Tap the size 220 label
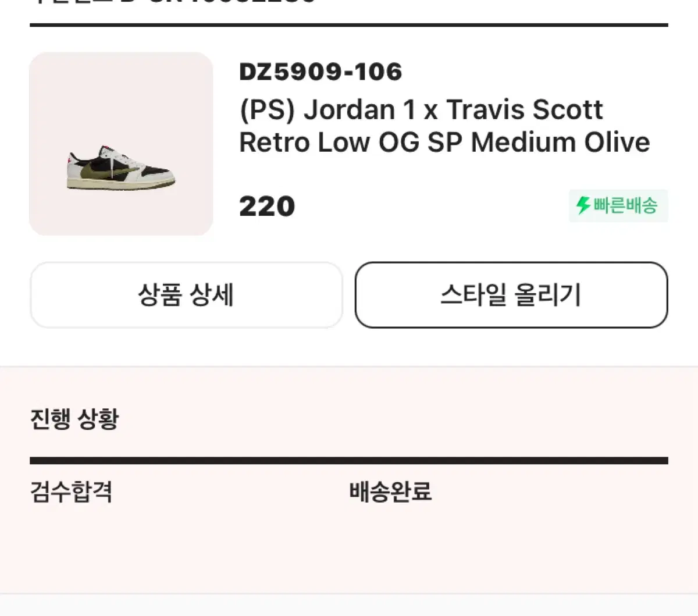698x616 pixels. [x=267, y=206]
